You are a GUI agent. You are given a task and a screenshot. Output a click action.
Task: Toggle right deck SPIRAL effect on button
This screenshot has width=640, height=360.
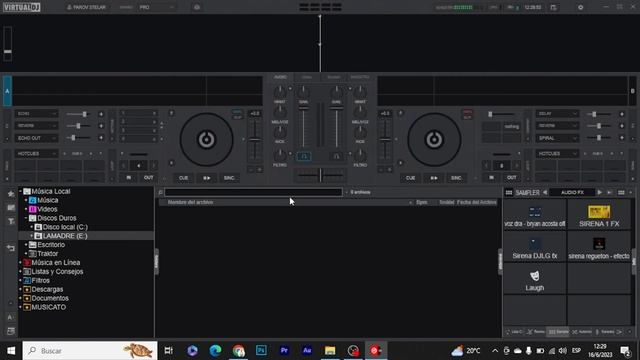click(622, 138)
